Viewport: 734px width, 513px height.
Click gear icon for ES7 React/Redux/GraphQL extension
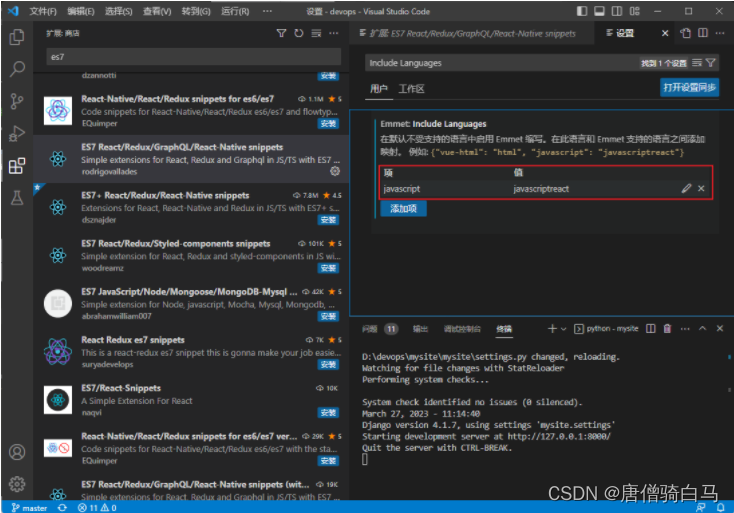tap(335, 171)
